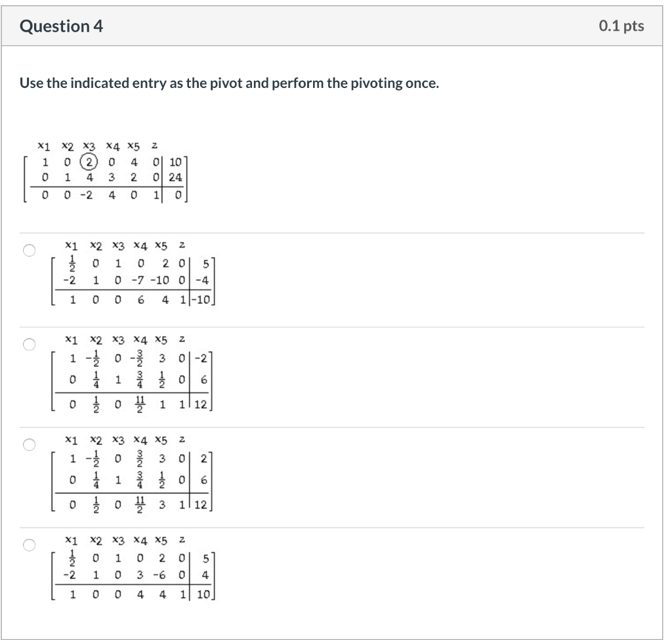Click the Question 4 header
The height and width of the screenshot is (640, 672).
coord(62,26)
